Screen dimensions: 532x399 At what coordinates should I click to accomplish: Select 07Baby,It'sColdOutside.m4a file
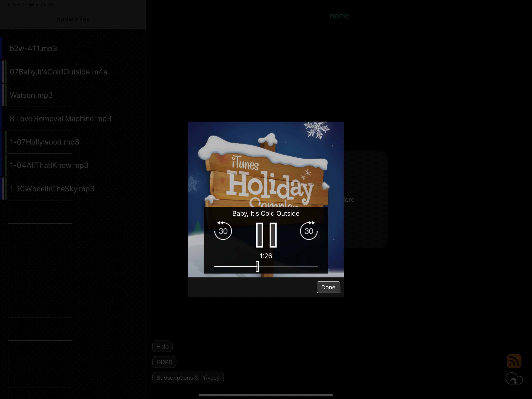[x=73, y=72]
